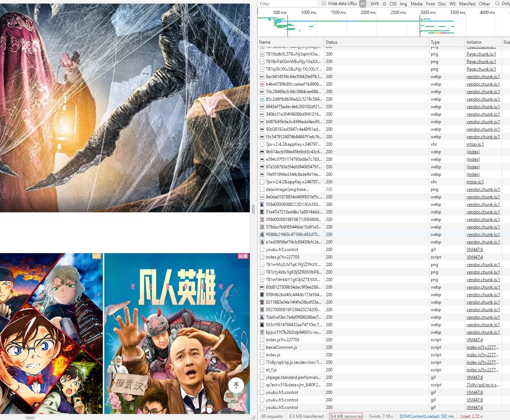Screen dimensions: 510x420
Task: Open VM447:4 initiator link for index.js?t=227703 below the first youku.h5.control row
Action: pos(475,257)
